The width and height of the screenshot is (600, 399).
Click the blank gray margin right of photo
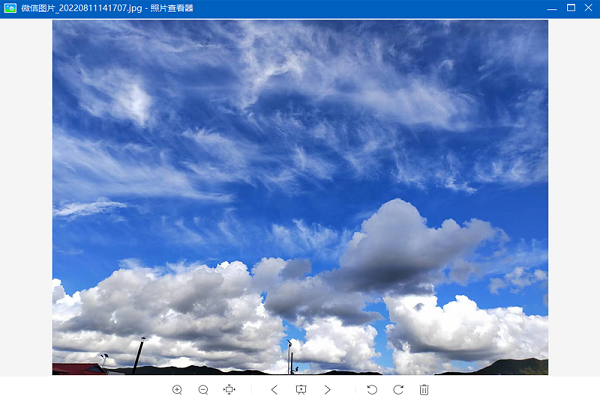[x=574, y=197]
